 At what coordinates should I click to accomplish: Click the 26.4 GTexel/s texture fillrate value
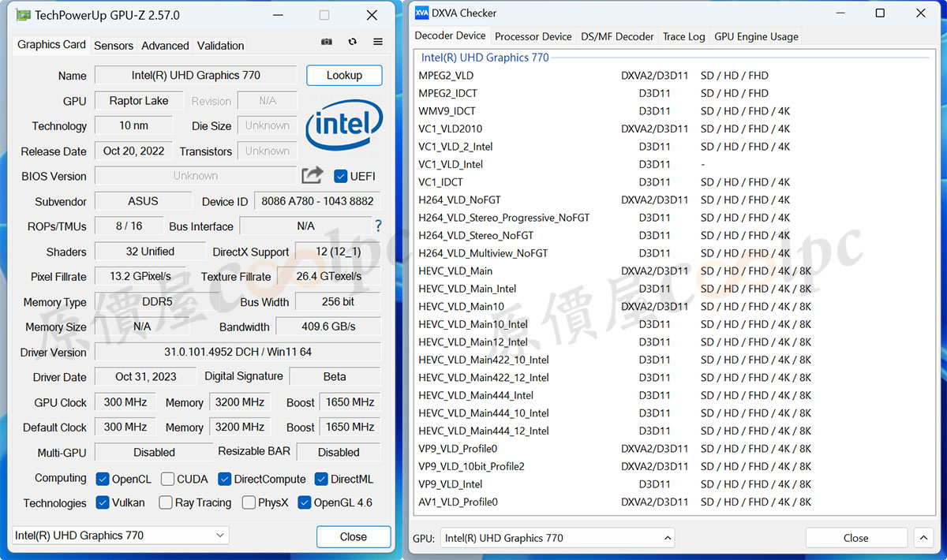(x=329, y=276)
